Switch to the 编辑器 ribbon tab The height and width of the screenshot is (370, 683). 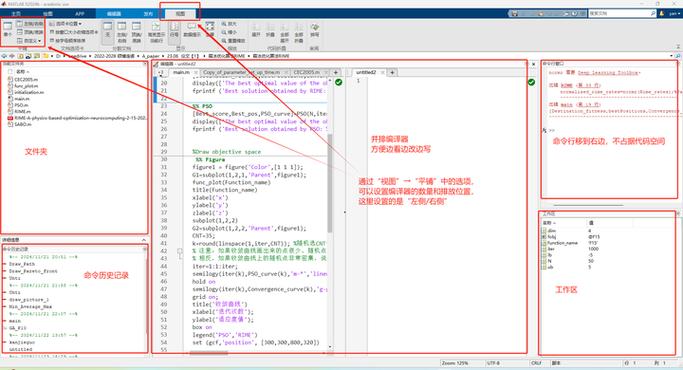[x=114, y=14]
